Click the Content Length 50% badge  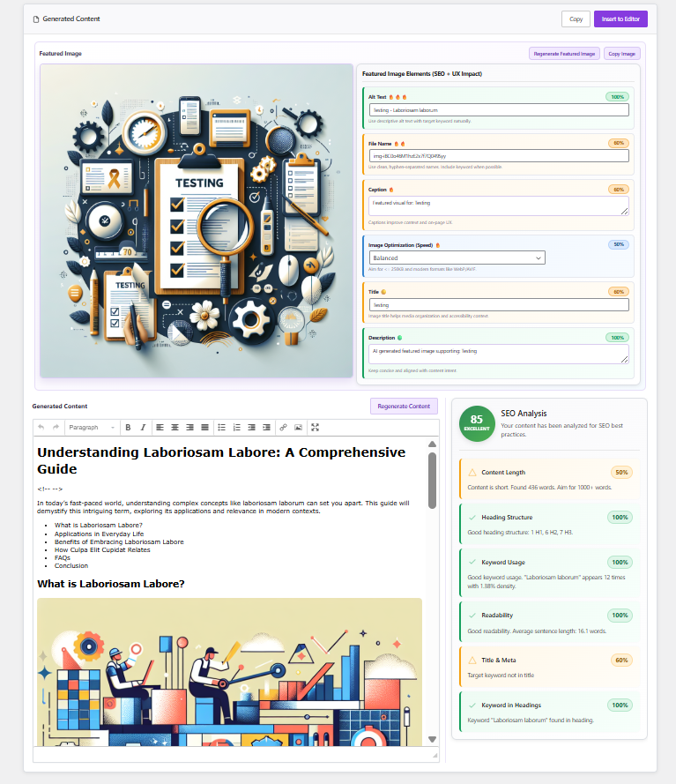coord(621,473)
